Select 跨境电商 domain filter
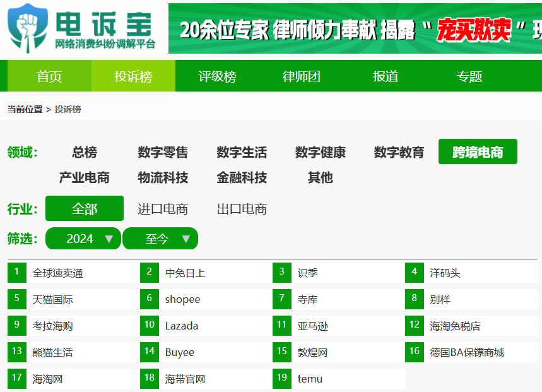Viewport: 542px width, 392px height. 478,151
